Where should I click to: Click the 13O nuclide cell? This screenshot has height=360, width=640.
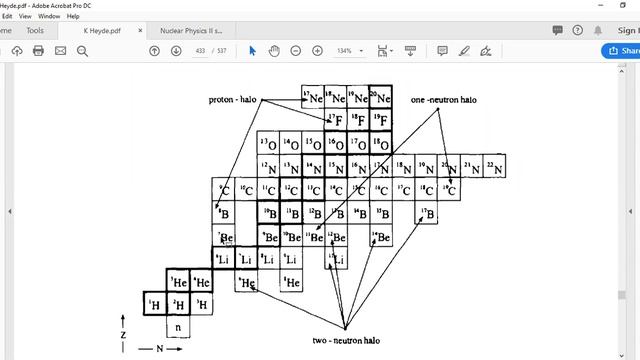pos(269,143)
